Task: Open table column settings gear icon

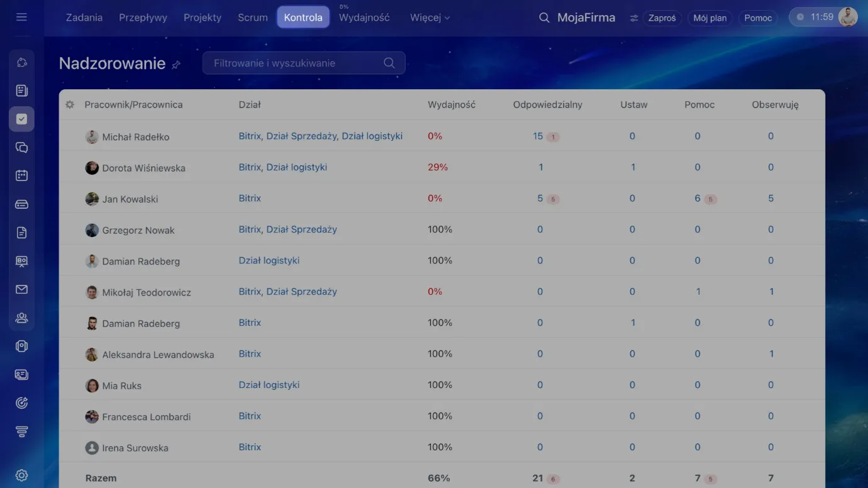Action: pyautogui.click(x=70, y=104)
